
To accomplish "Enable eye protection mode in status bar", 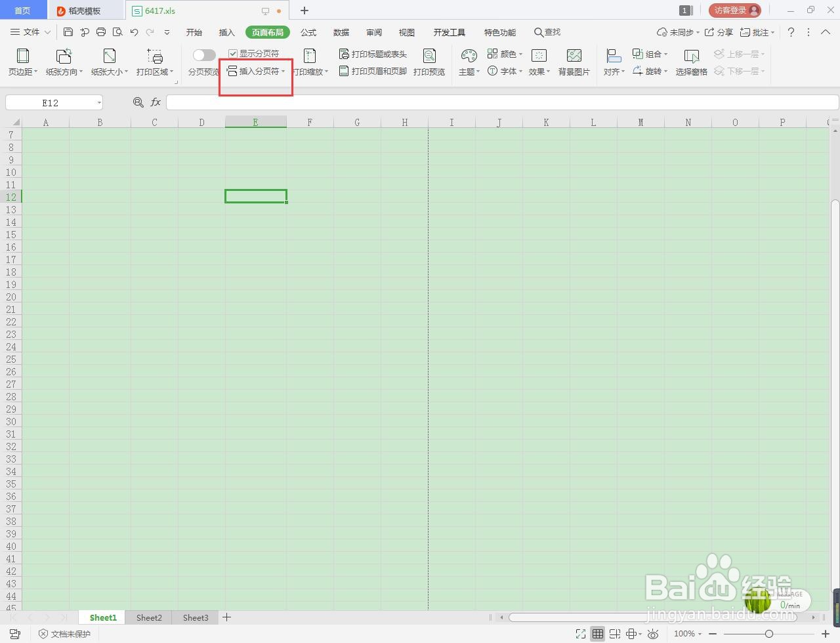I will (653, 634).
